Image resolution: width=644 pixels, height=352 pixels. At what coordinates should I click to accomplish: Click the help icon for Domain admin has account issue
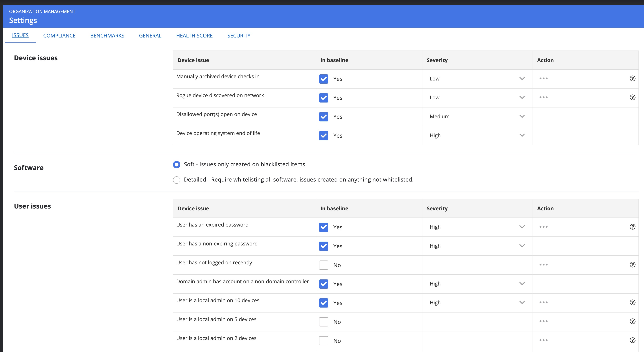tap(632, 284)
